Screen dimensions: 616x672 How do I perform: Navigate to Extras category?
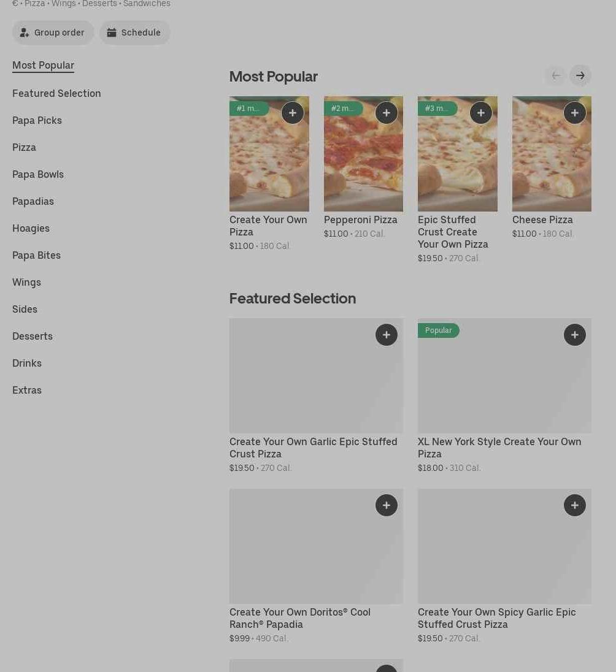(x=27, y=390)
